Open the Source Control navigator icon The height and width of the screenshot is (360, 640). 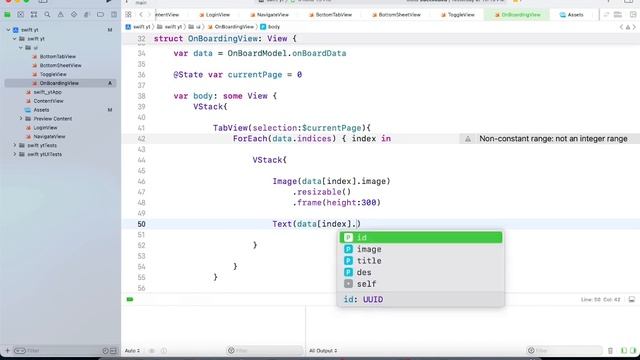20,15
